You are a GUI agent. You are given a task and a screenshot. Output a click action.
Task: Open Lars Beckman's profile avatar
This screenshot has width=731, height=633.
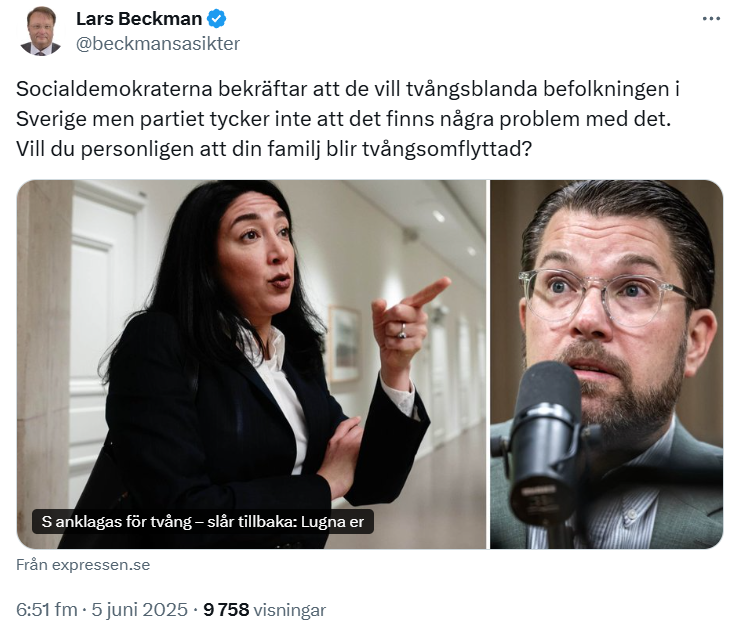(x=41, y=32)
